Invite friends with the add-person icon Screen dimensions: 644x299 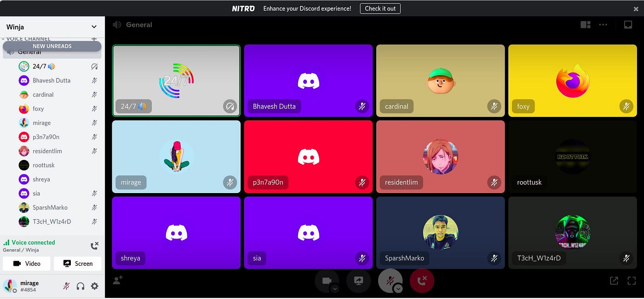coord(118,280)
